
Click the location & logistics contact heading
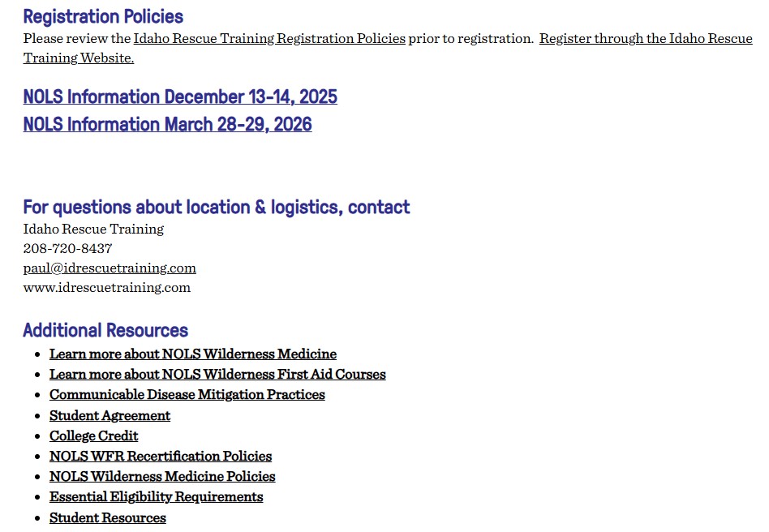[x=217, y=208]
